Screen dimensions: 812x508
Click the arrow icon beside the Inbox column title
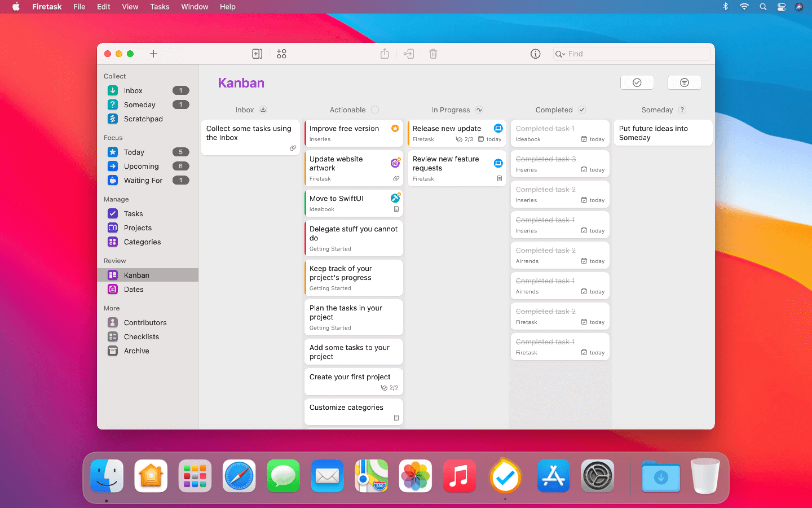click(263, 110)
